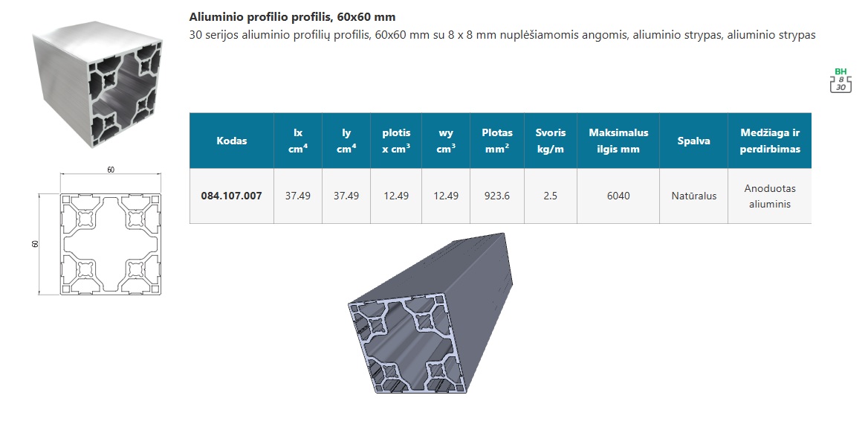Click the "Svoris kg/m" column header
This screenshot has width=868, height=430.
point(551,141)
